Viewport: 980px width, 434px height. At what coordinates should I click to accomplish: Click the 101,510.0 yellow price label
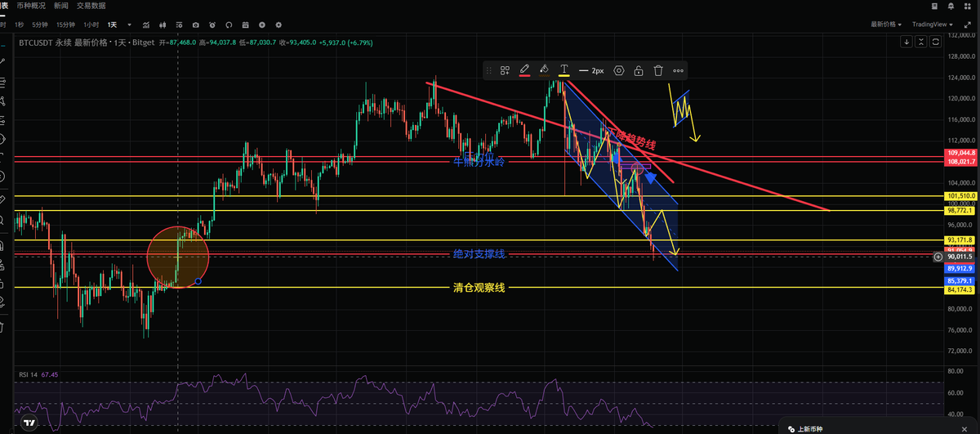coord(961,196)
